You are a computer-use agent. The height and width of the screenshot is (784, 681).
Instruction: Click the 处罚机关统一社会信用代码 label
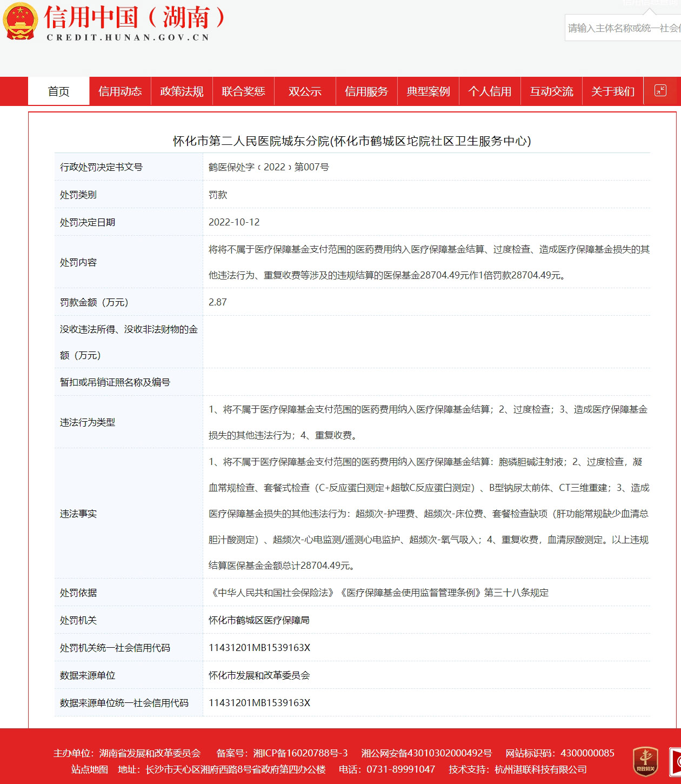(115, 648)
